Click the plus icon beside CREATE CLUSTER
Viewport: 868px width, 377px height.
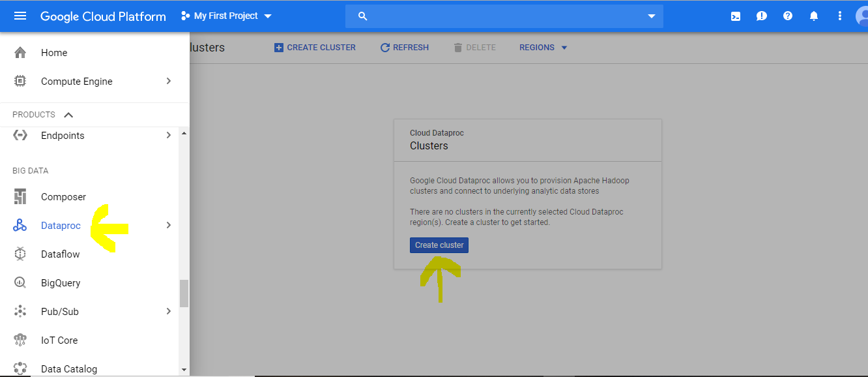pos(279,48)
